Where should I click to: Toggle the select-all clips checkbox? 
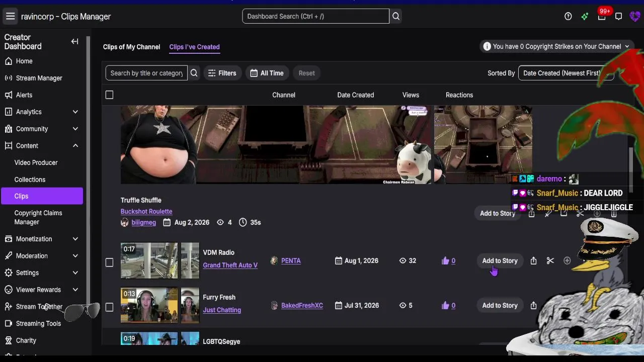tap(109, 95)
